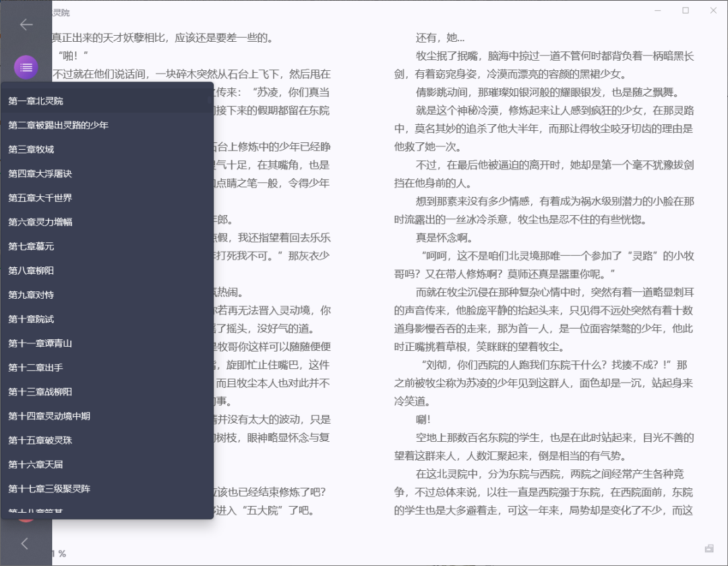Go to chapter 第十章院试
Viewport: 728px width, 566px height.
[x=107, y=319]
